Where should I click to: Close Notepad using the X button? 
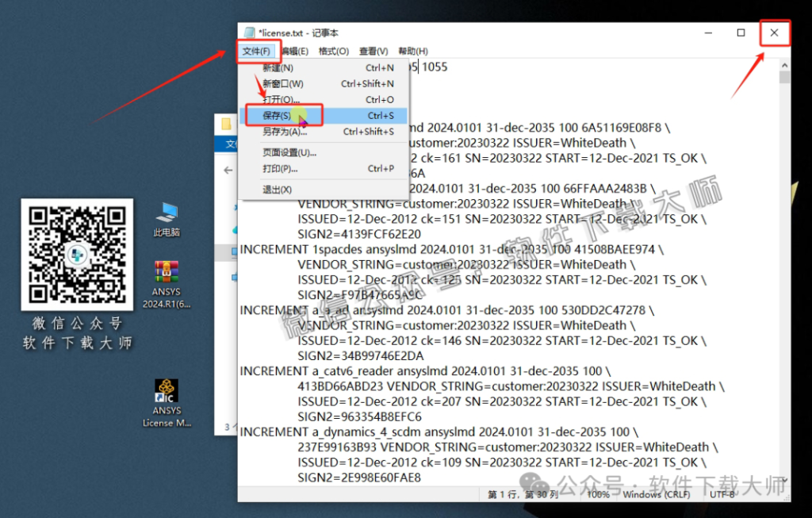coord(774,33)
